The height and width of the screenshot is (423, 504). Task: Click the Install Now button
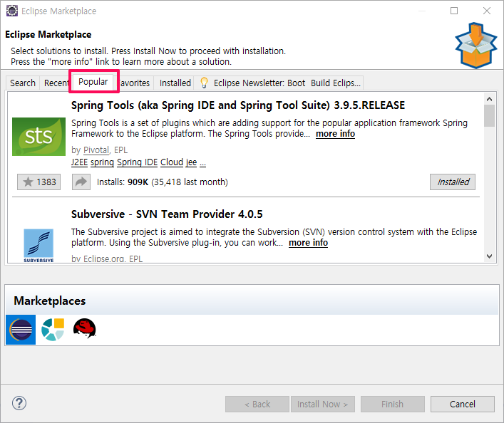[x=323, y=404]
